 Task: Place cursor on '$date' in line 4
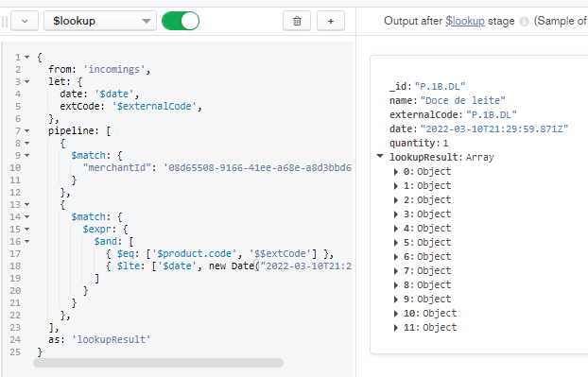coord(114,94)
